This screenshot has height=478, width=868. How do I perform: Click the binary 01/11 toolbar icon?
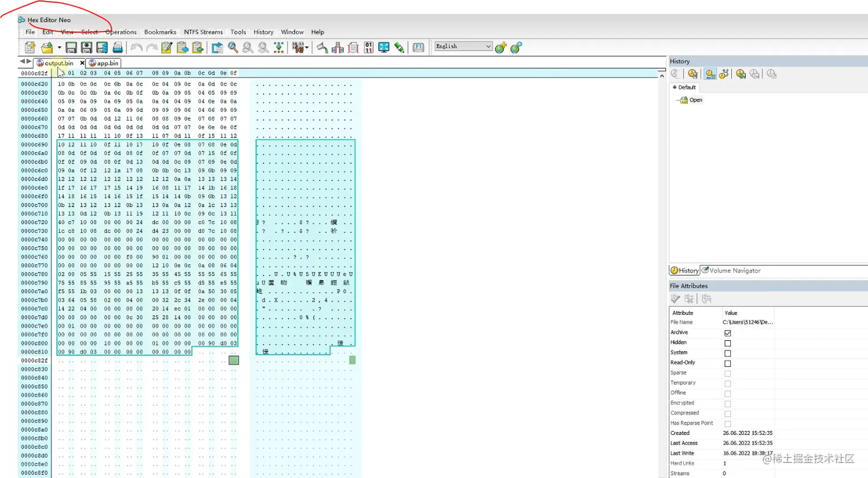(369, 48)
